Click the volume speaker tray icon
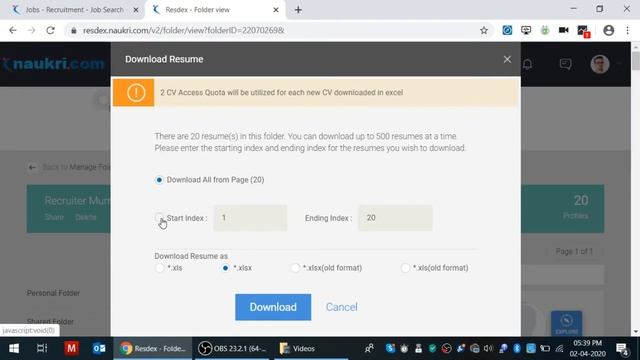Viewport: 640px width, 360px height. [x=488, y=348]
